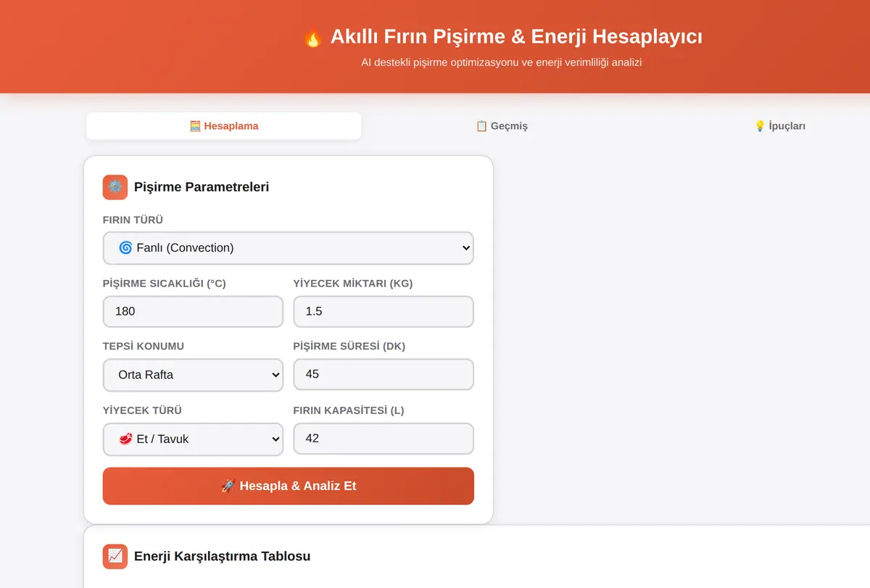Click the Pişirme Sıcaklığı input field
The width and height of the screenshot is (870, 588).
(193, 312)
